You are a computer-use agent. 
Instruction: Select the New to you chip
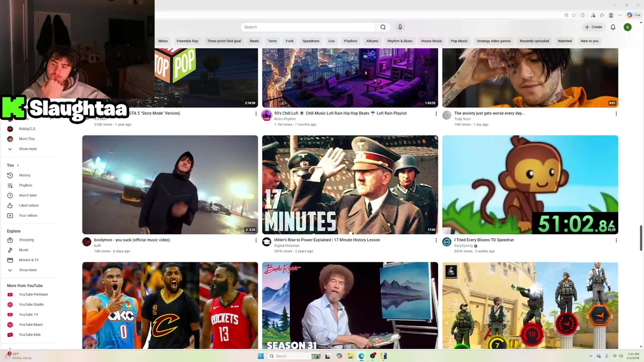(x=590, y=41)
